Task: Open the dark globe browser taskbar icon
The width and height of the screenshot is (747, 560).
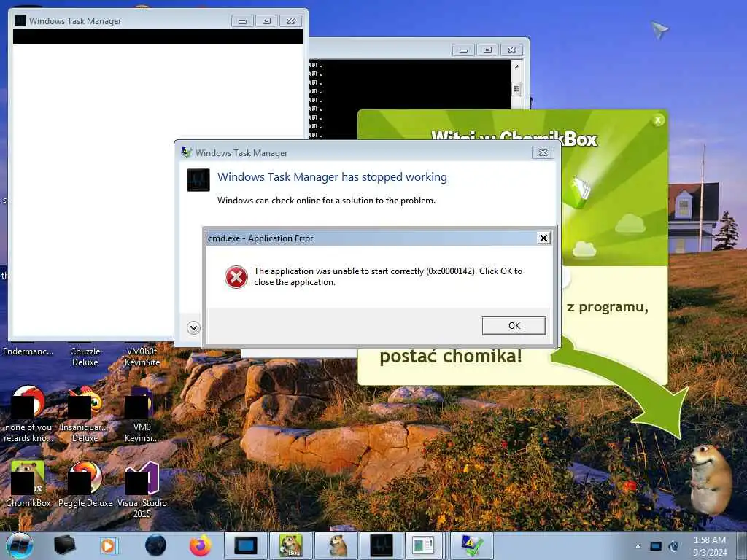Action: (x=155, y=545)
